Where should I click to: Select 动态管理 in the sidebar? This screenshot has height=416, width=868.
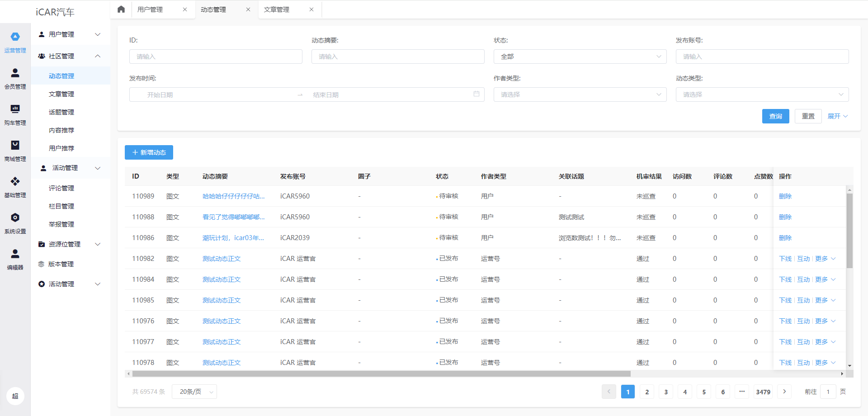click(x=61, y=76)
